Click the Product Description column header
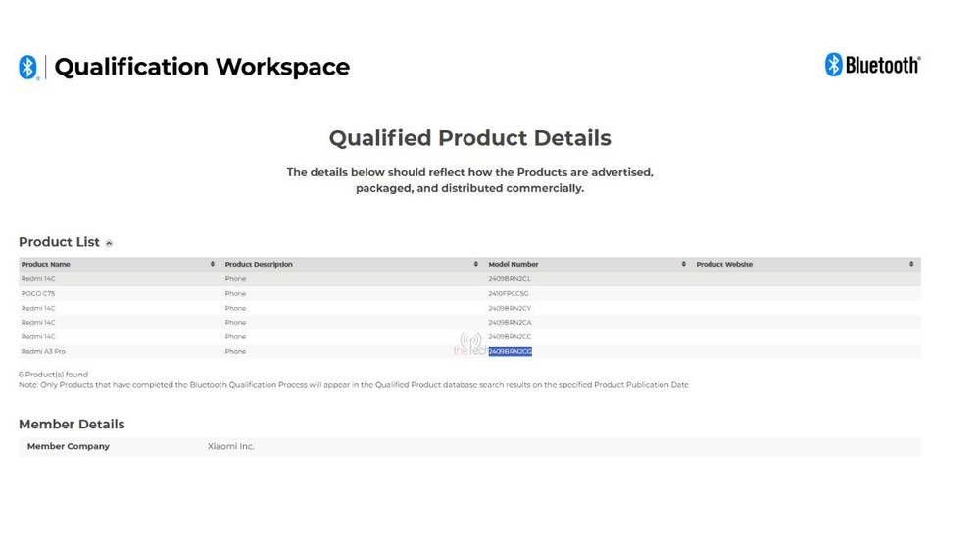The height and width of the screenshot is (552, 980). pos(259,264)
